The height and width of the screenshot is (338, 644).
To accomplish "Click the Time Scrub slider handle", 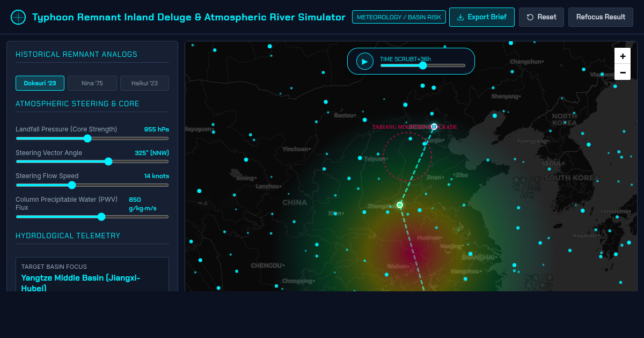I will coord(423,65).
